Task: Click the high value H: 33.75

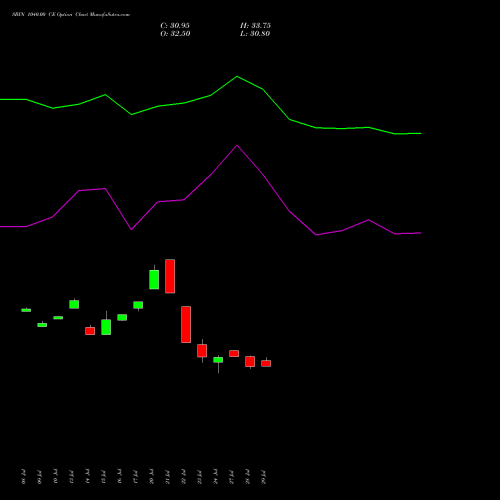Action: click(x=255, y=26)
